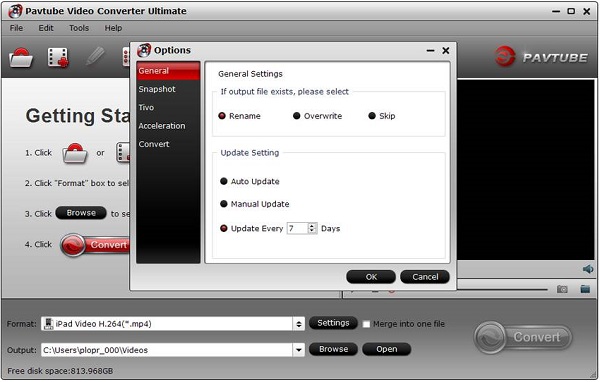The height and width of the screenshot is (382, 600).
Task: Switch to the Snapshot options tab
Action: (x=168, y=89)
